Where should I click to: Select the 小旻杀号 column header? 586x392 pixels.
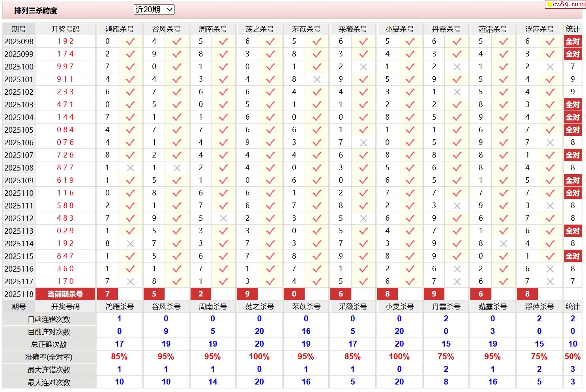(x=399, y=29)
